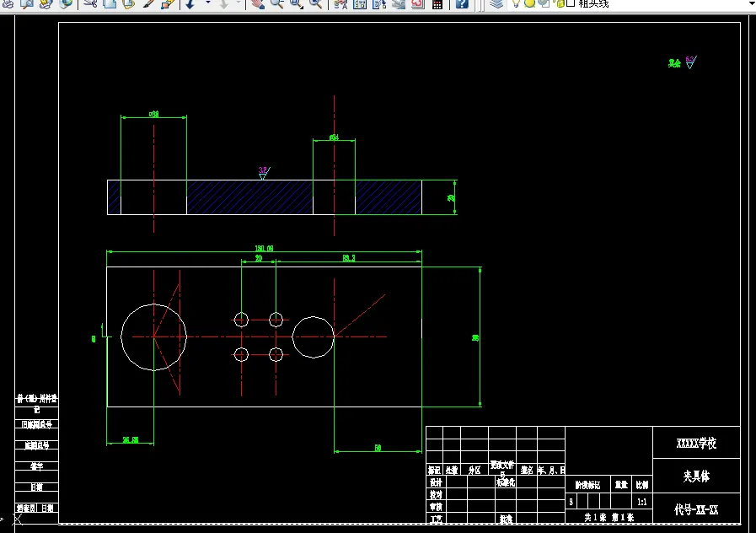Click the XXXXX学校 title block cell
This screenshot has height=533, width=756.
pyautogui.click(x=696, y=443)
